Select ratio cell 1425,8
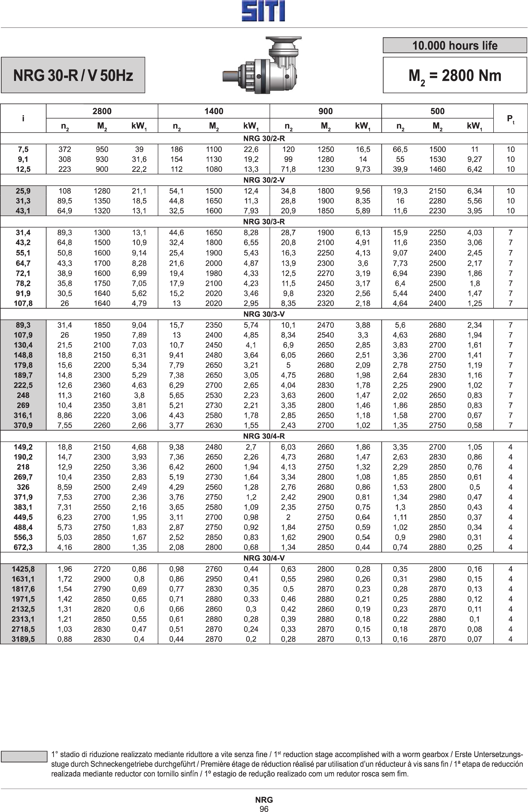This screenshot has height=812, width=528. pos(23,569)
